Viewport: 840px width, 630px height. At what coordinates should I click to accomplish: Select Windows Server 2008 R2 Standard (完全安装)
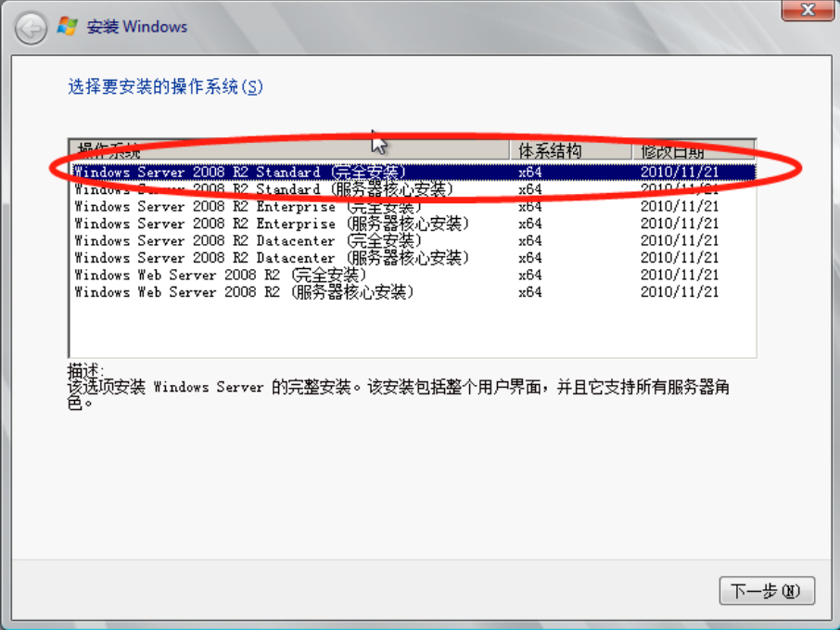click(413, 172)
